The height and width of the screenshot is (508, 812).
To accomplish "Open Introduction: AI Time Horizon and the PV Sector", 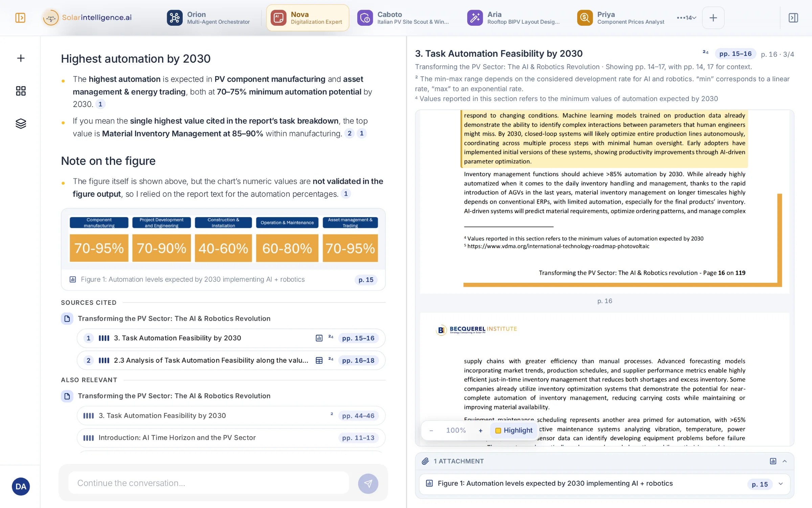I will click(231, 438).
